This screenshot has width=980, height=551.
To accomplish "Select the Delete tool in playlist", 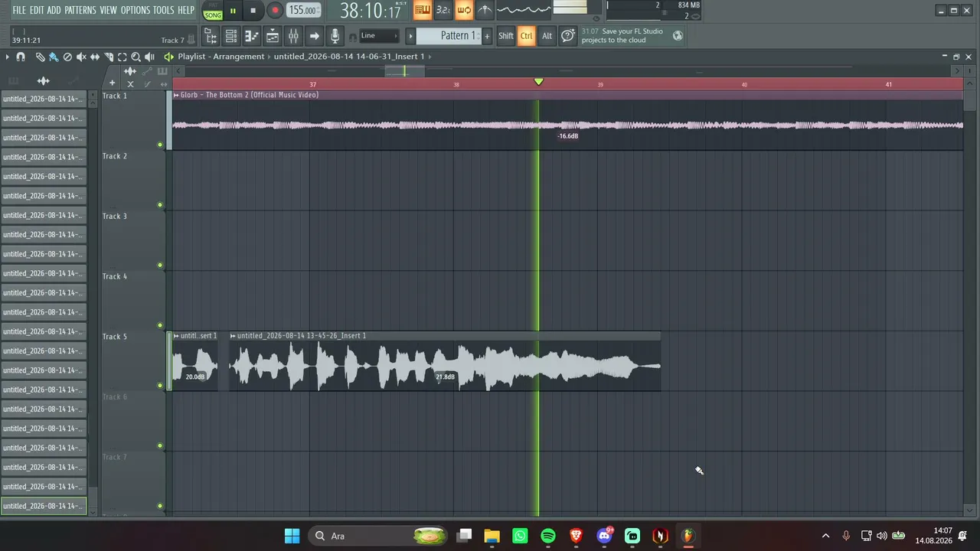I will pos(67,57).
